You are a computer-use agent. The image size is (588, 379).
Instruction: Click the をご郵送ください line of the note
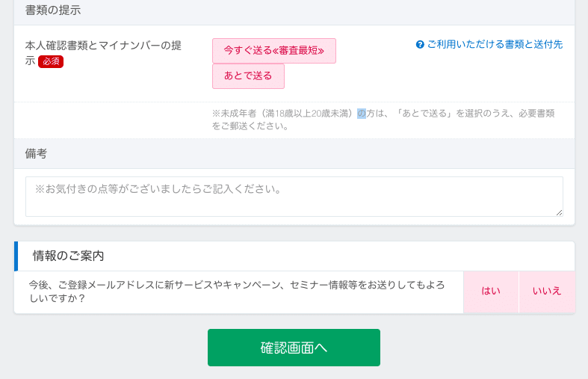[x=250, y=126]
